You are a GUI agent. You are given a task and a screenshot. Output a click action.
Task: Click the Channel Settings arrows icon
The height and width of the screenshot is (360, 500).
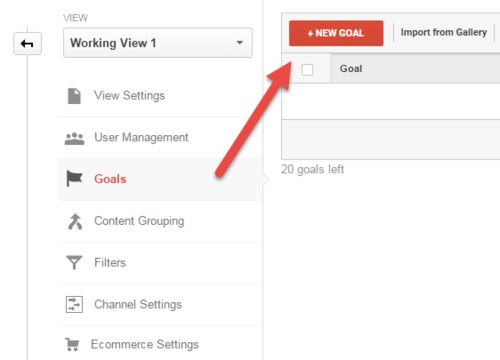tap(74, 304)
